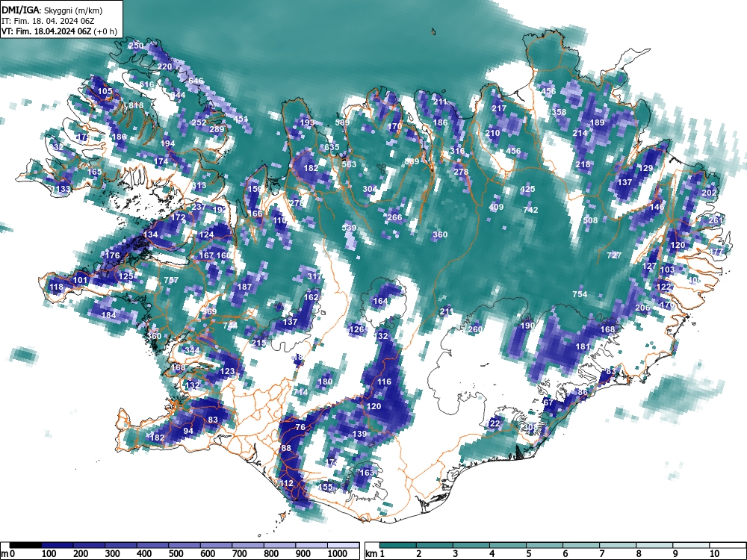Click the visibility value 744

(230, 326)
